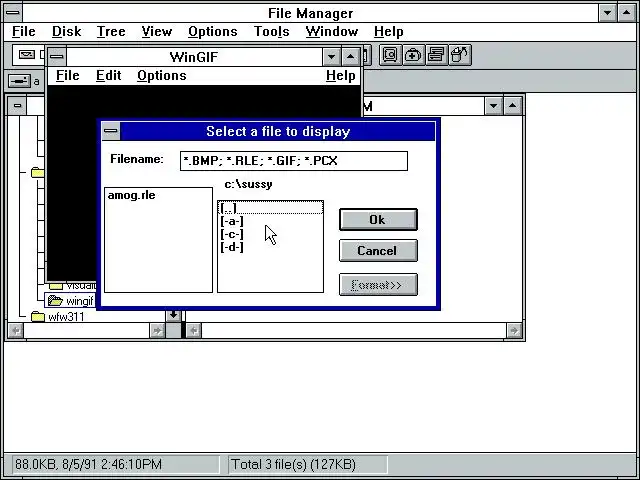The width and height of the screenshot is (640, 480).
Task: Click the Format>> button
Action: coord(378,284)
